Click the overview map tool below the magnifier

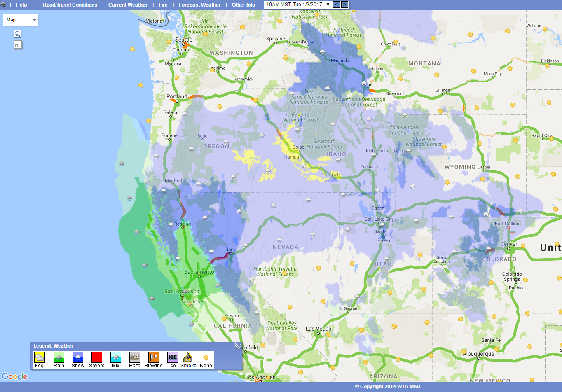[17, 44]
